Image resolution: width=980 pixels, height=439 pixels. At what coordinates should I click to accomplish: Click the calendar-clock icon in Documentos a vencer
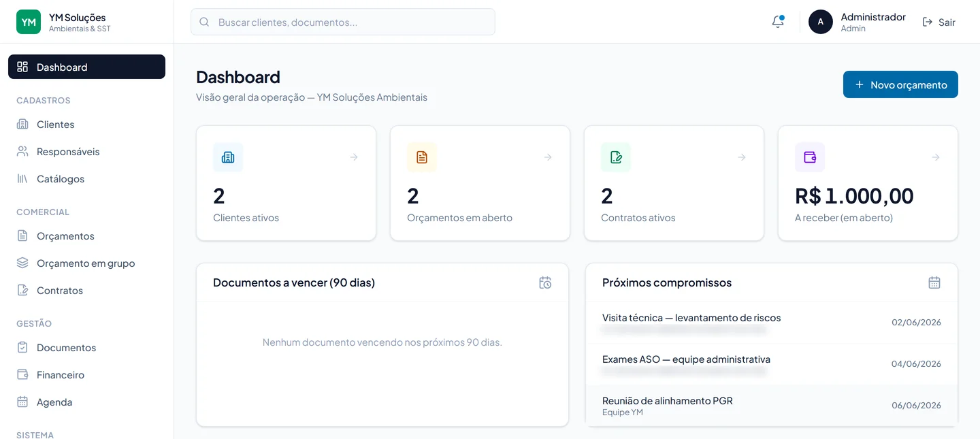pos(545,282)
